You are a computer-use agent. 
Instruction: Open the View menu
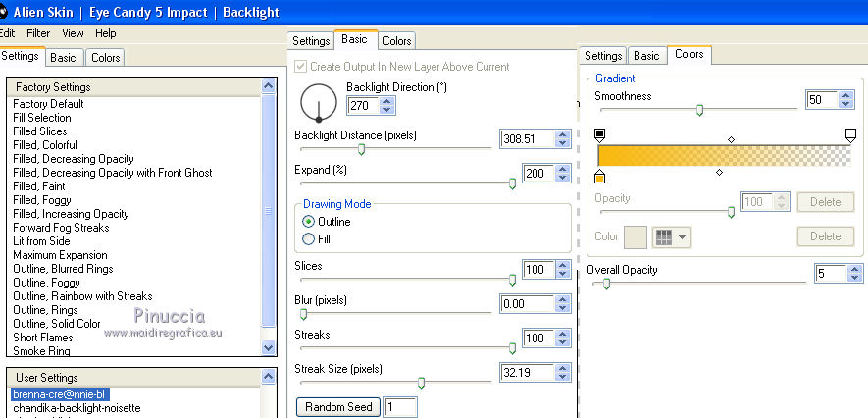coord(73,33)
